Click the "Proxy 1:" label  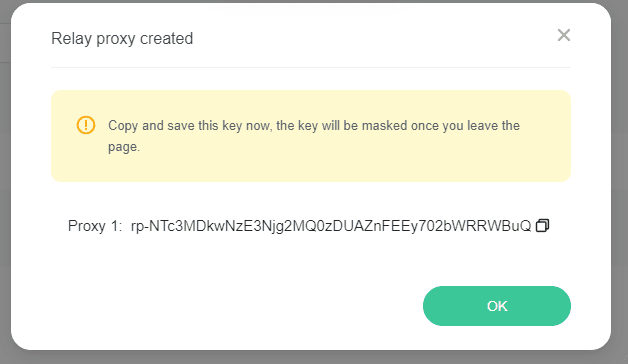(95, 226)
